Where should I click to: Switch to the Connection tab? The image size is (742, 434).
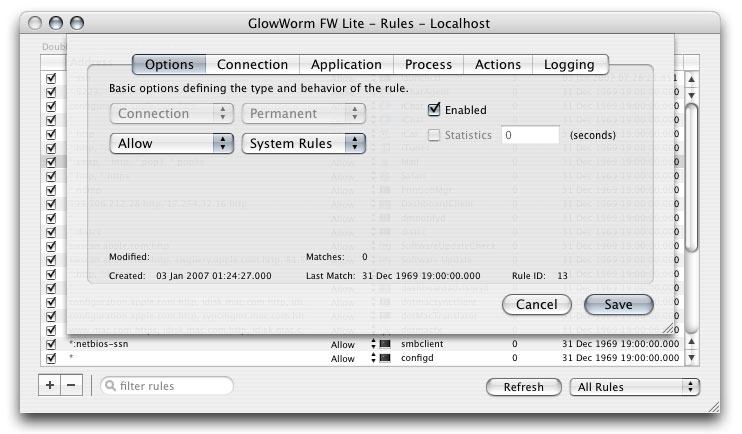coord(252,64)
